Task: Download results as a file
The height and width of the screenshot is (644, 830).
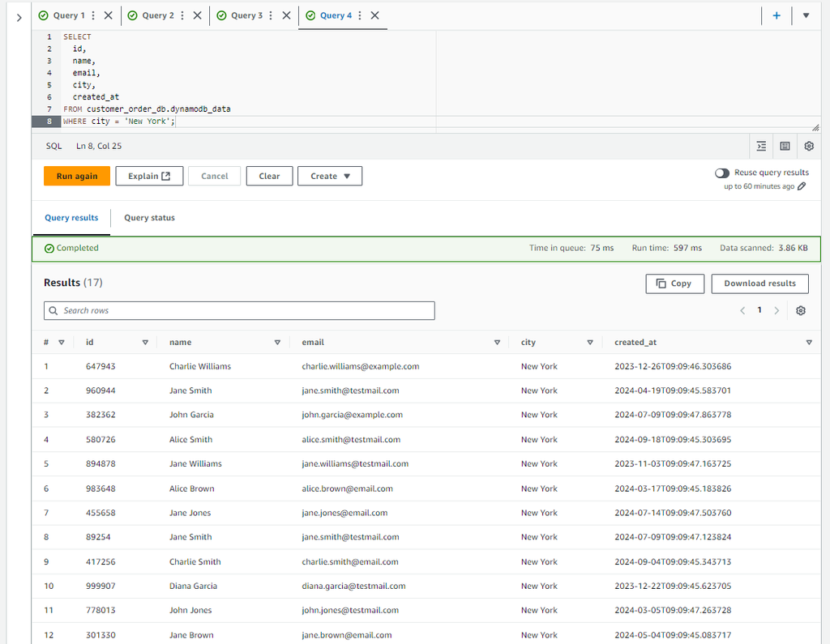Action: coord(759,284)
